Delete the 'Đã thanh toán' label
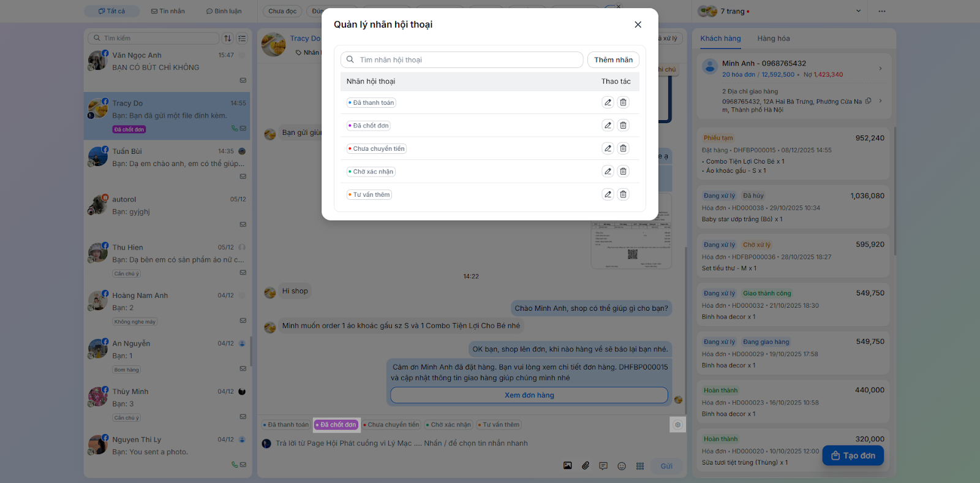This screenshot has height=483, width=980. tap(623, 102)
